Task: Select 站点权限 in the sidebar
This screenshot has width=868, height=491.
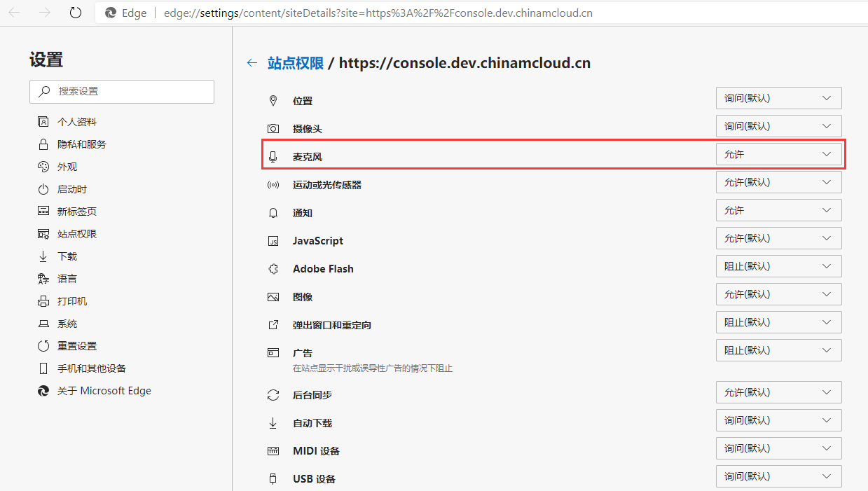Action: [x=76, y=234]
